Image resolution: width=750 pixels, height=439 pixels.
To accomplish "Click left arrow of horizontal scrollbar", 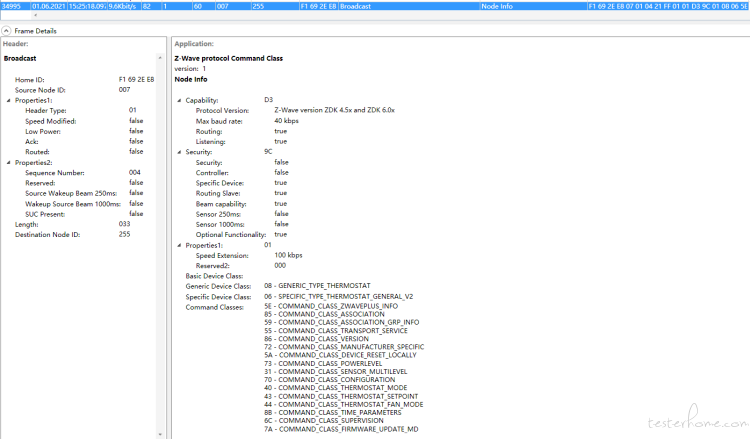I will pos(35,15).
